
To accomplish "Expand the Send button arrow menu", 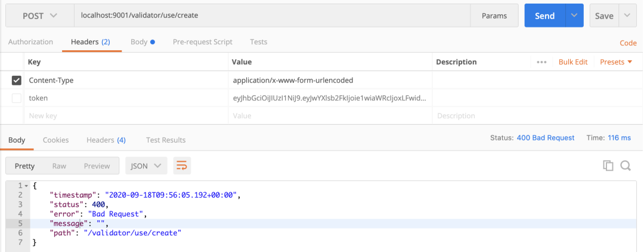I will pyautogui.click(x=574, y=16).
